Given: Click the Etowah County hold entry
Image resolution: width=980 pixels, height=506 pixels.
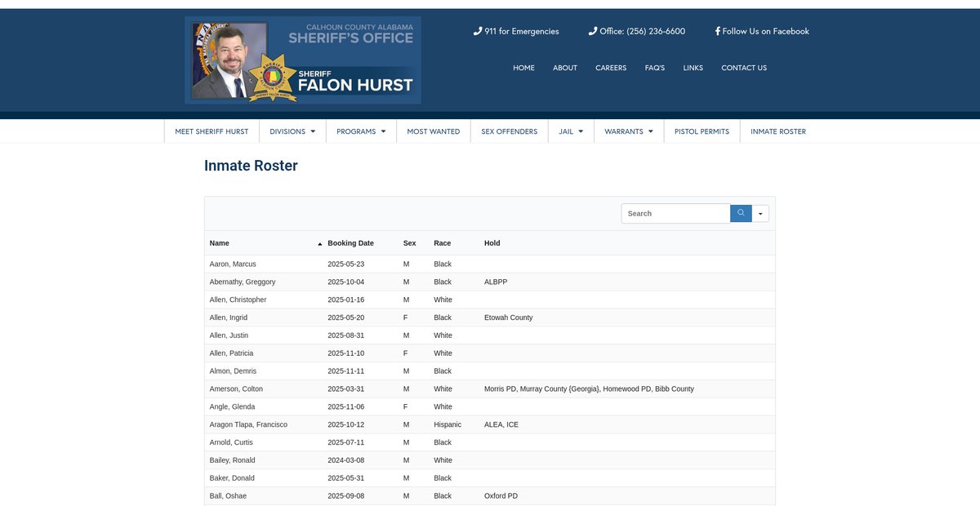Looking at the screenshot, I should pos(508,317).
